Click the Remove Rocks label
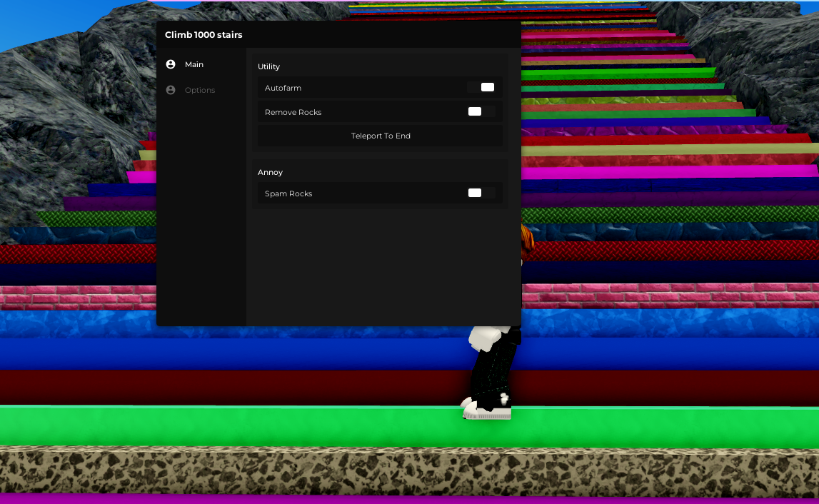 coord(293,112)
